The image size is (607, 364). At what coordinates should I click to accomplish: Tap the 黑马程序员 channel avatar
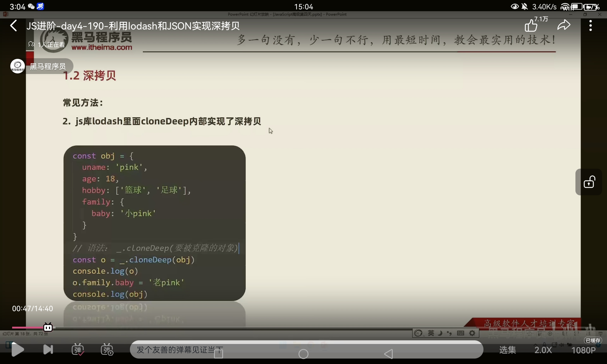click(x=18, y=66)
